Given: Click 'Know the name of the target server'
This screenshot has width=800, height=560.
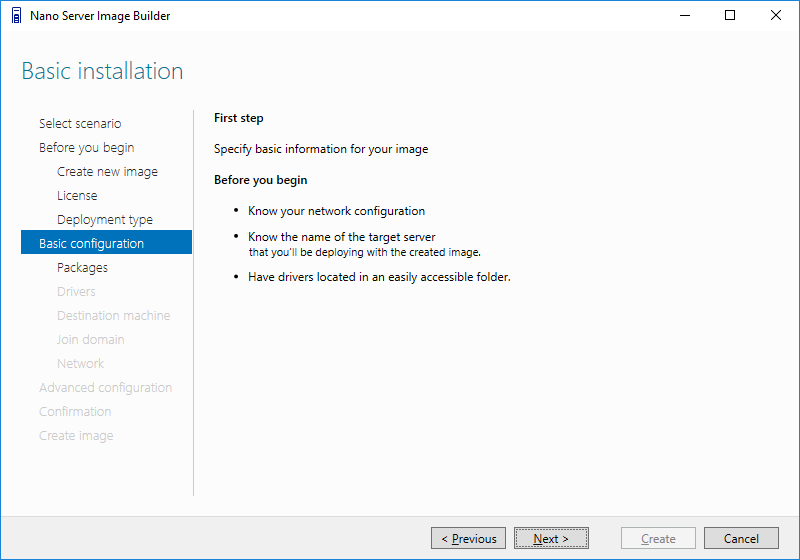Looking at the screenshot, I should click(342, 237).
